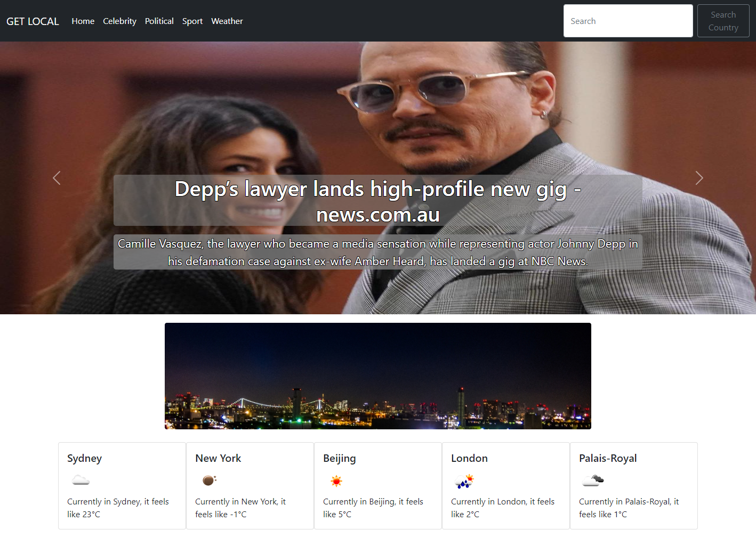Select the London weather card

click(505, 485)
